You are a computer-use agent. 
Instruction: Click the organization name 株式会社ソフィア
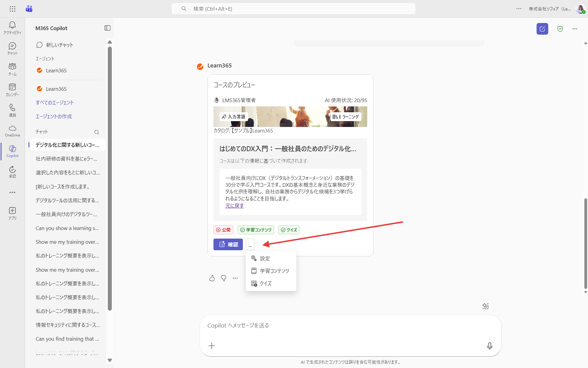click(550, 9)
